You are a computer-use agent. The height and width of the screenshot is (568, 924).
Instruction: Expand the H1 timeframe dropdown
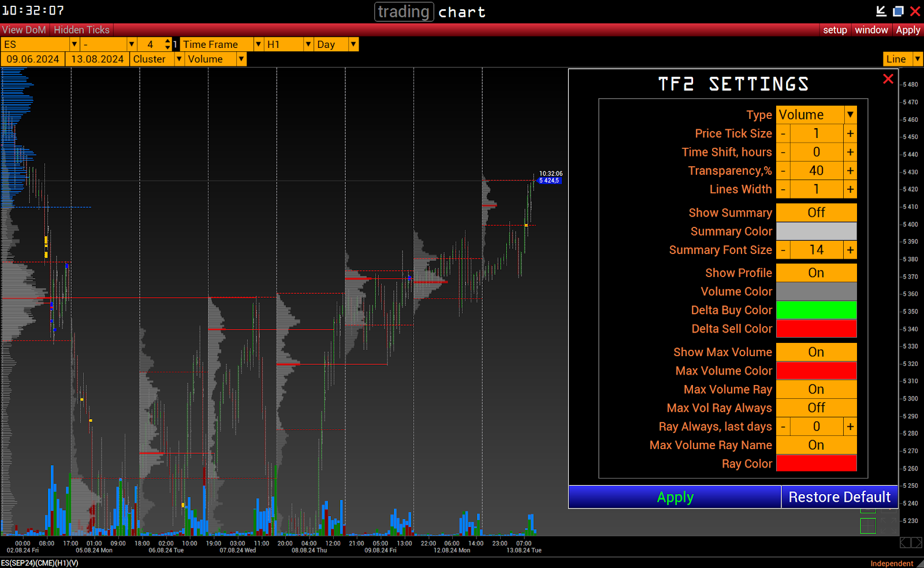(308, 44)
